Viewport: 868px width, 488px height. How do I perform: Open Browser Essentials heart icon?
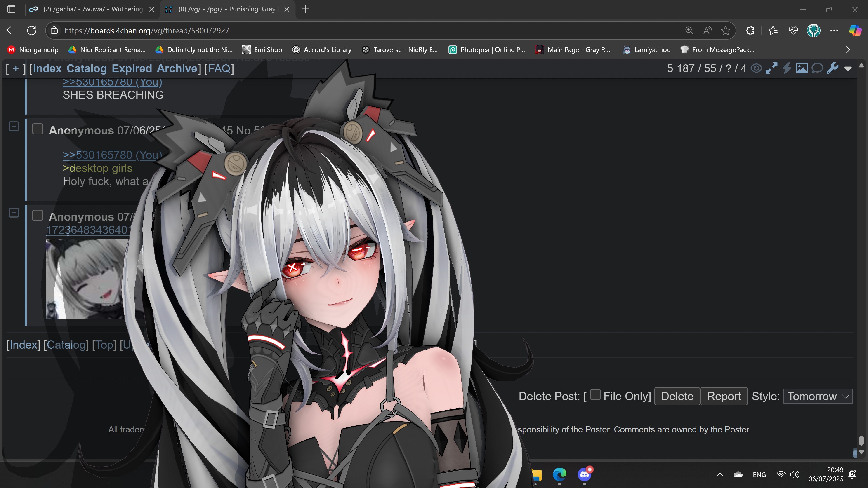[793, 31]
